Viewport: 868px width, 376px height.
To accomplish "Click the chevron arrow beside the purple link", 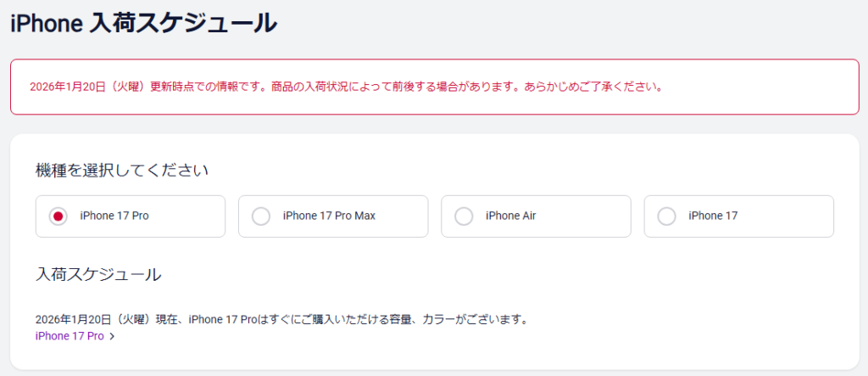I will pyautogui.click(x=112, y=337).
